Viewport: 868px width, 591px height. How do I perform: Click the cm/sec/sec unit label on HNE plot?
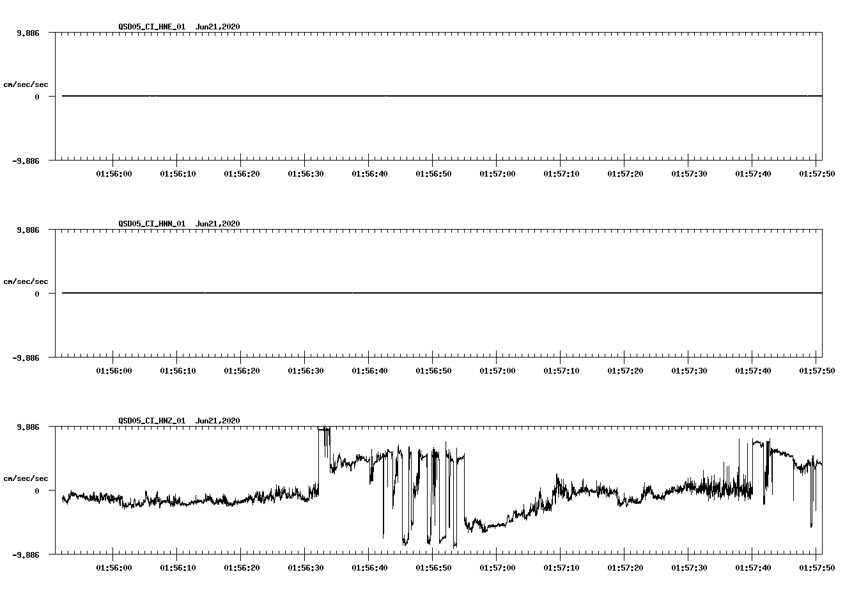click(x=26, y=84)
